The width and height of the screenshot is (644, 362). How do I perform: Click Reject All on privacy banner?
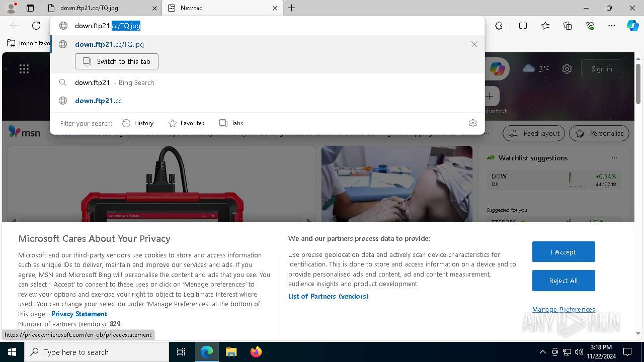coord(563,281)
